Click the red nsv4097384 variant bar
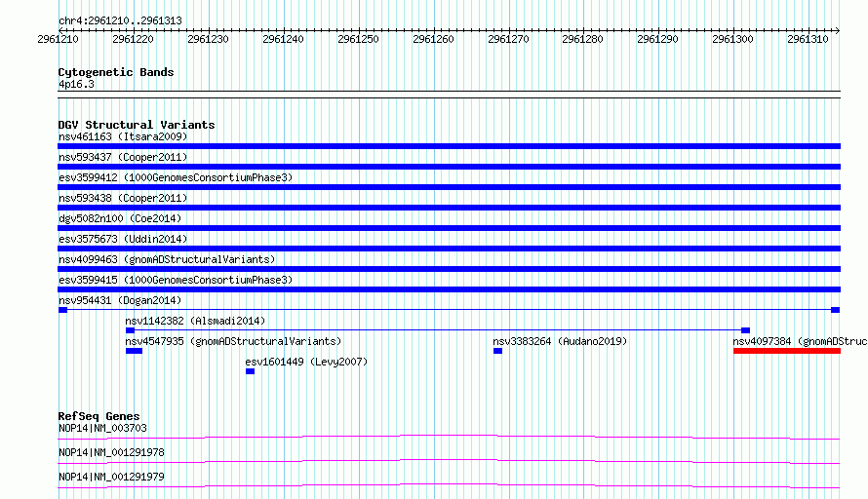 tap(787, 351)
